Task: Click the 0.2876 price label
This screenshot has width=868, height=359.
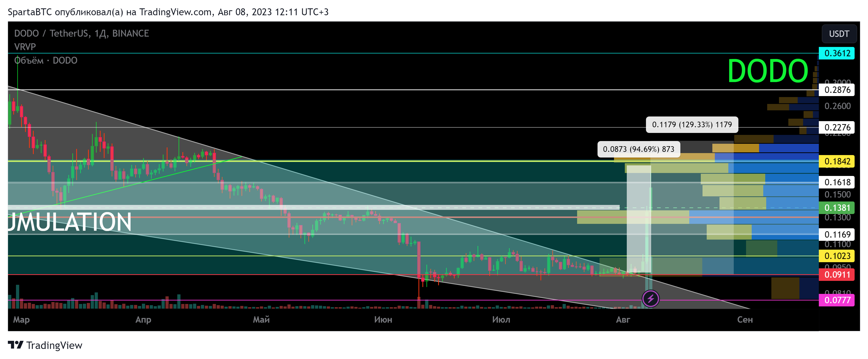Action: (837, 90)
